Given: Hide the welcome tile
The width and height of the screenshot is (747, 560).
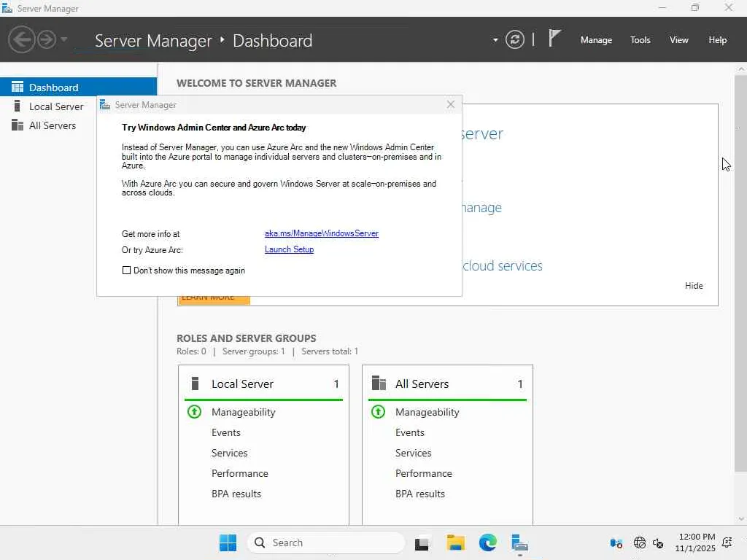Looking at the screenshot, I should tap(694, 286).
